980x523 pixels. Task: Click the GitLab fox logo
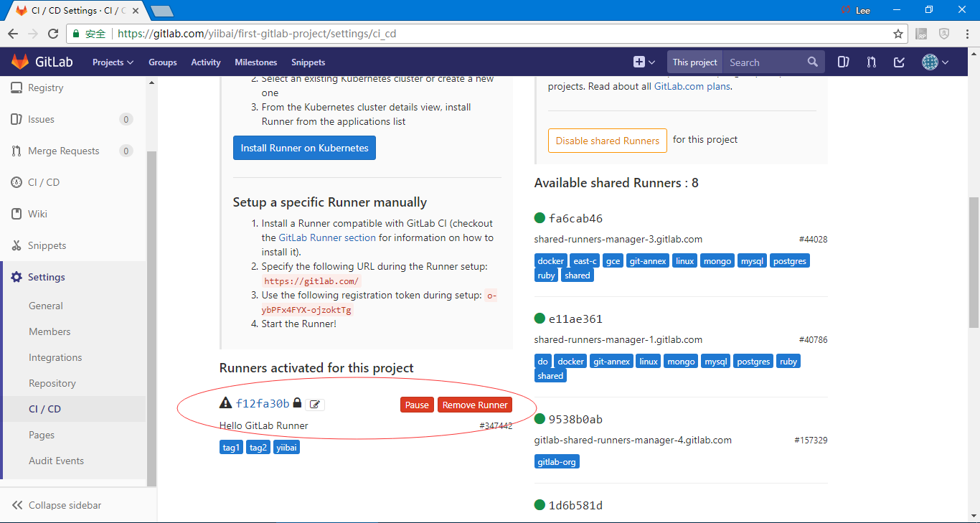click(x=19, y=62)
